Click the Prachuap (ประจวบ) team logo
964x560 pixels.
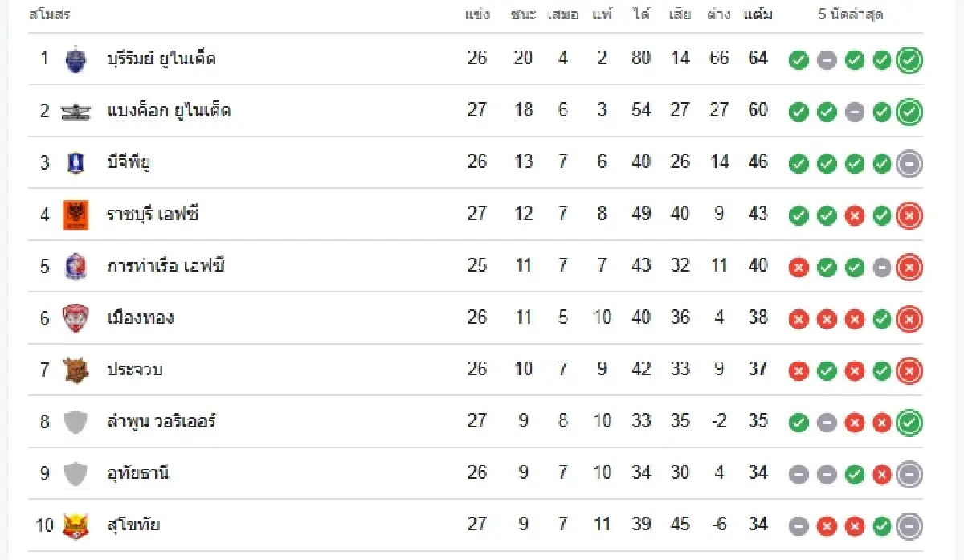point(76,370)
